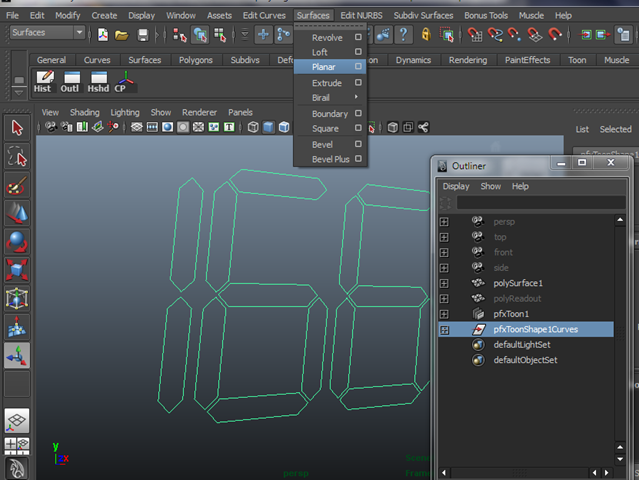Open Extrude option box
This screenshot has height=480, width=639.
coord(358,82)
